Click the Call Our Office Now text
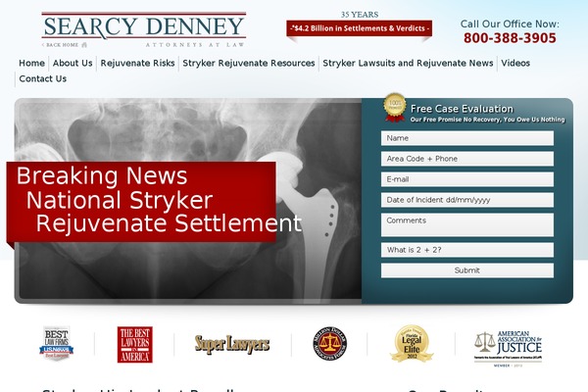This screenshot has width=588, height=392. point(510,24)
